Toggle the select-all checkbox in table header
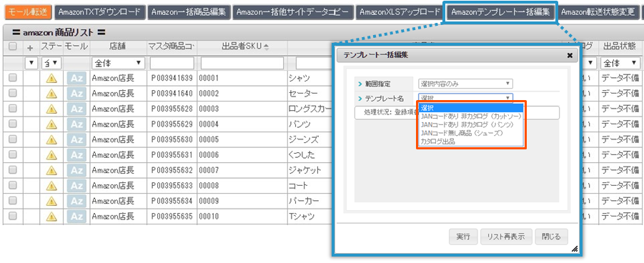The height and width of the screenshot is (263, 644). click(13, 47)
